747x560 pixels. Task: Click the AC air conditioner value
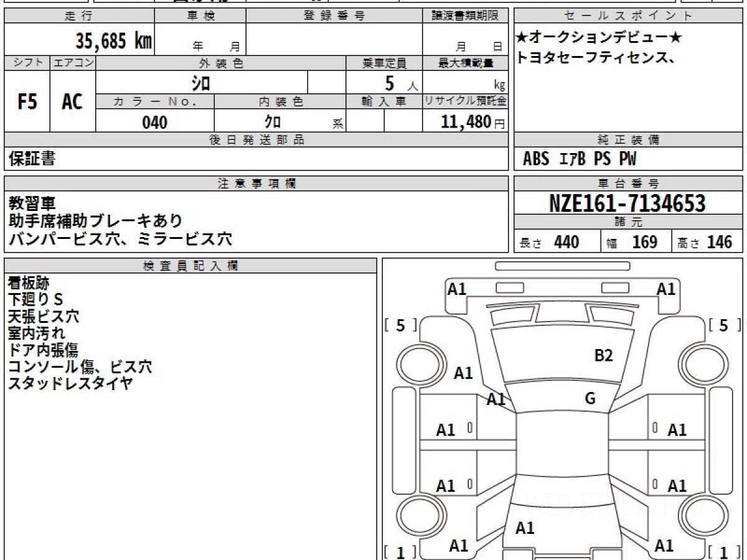click(72, 102)
